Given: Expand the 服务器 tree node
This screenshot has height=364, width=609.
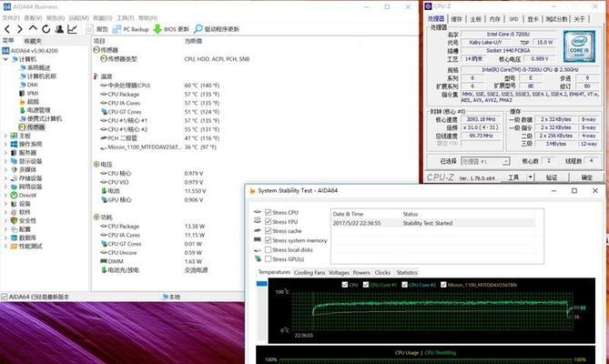Looking at the screenshot, I should 5,153.
